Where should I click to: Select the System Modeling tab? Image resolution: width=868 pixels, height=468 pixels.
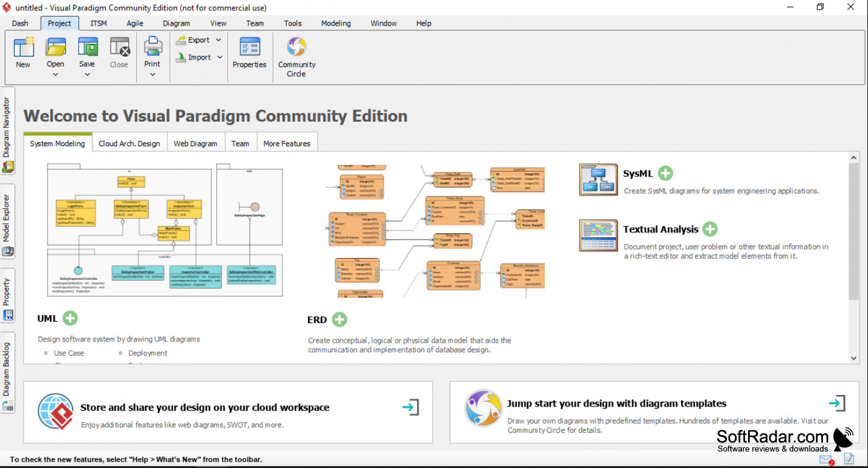tap(57, 143)
